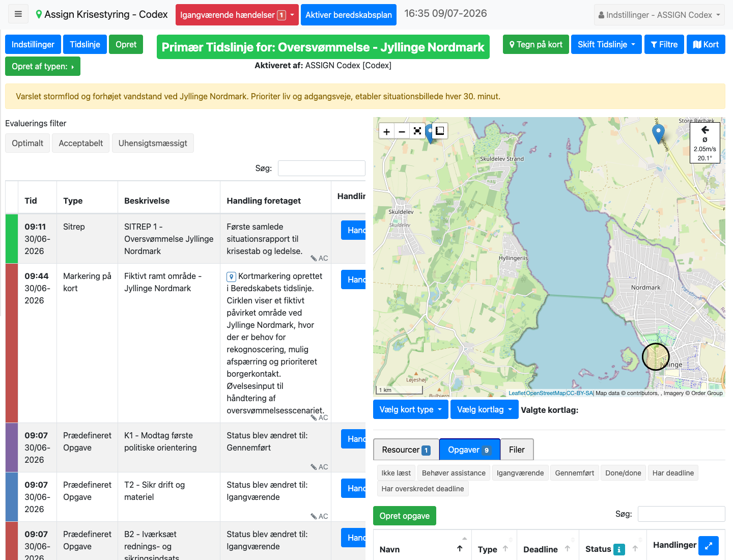Click the Tidslinje button

[x=85, y=44]
